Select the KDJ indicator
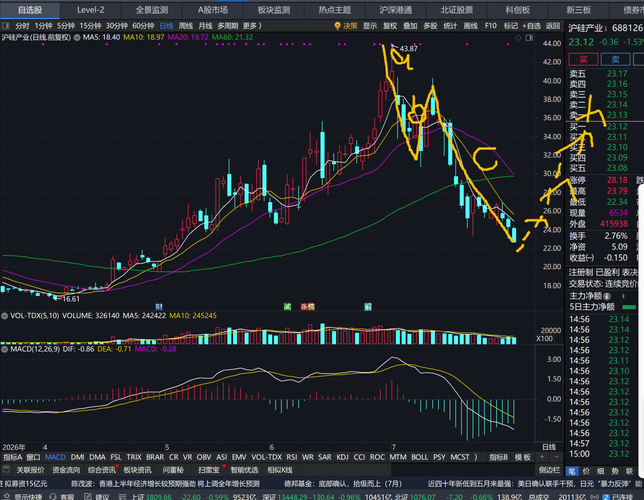Image resolution: width=644 pixels, height=500 pixels. point(342,457)
